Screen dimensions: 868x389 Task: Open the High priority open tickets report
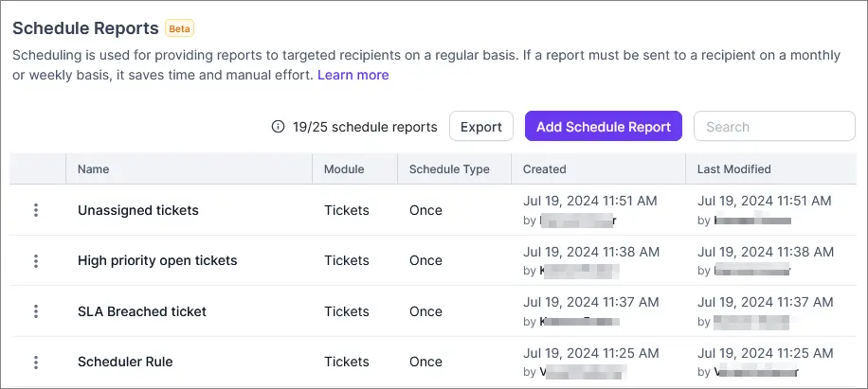coord(157,261)
